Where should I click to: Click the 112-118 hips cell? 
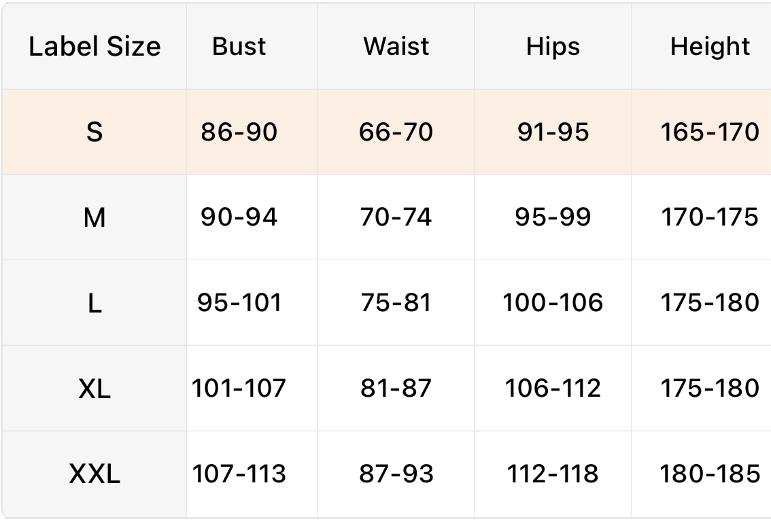553,474
